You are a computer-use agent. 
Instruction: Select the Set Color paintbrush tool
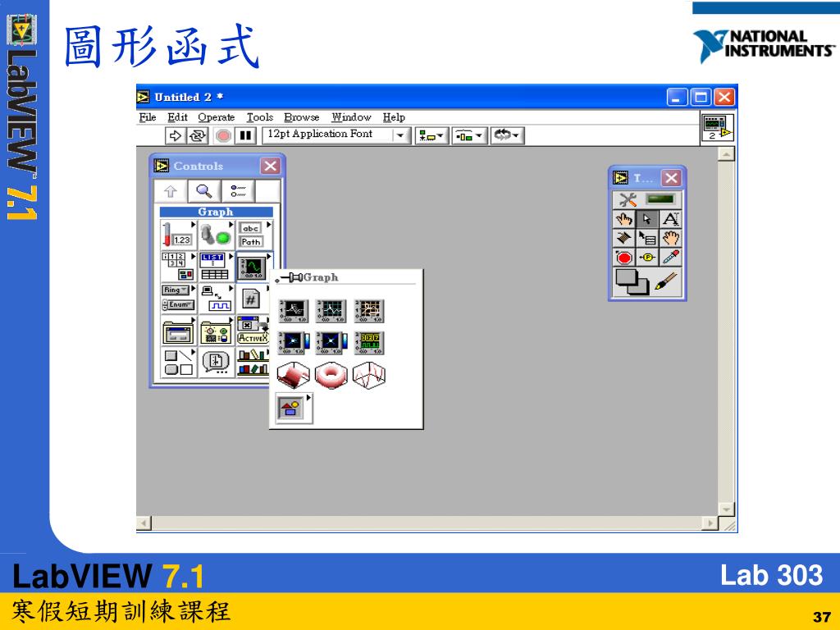[x=666, y=281]
